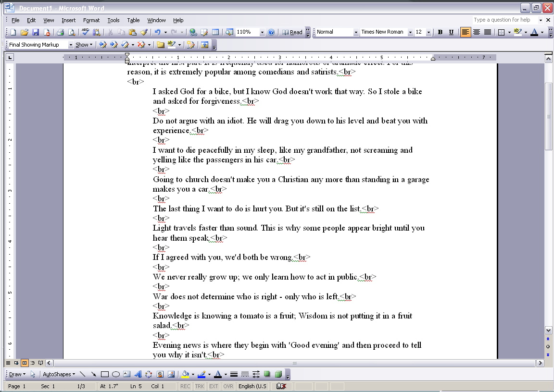Open the Format menu
This screenshot has height=392, width=554.
point(91,20)
